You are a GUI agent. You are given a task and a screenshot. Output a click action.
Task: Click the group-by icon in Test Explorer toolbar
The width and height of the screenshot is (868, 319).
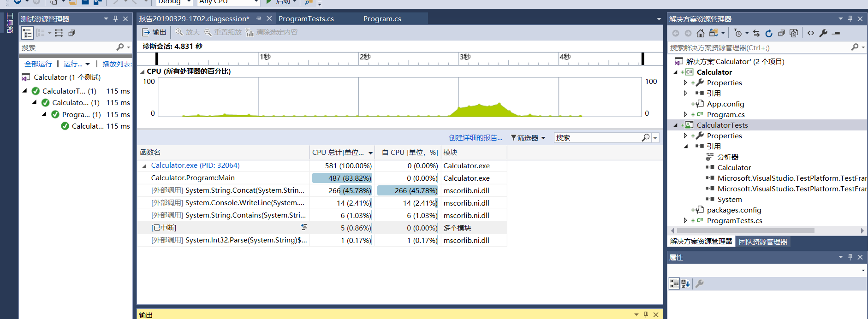click(x=41, y=33)
